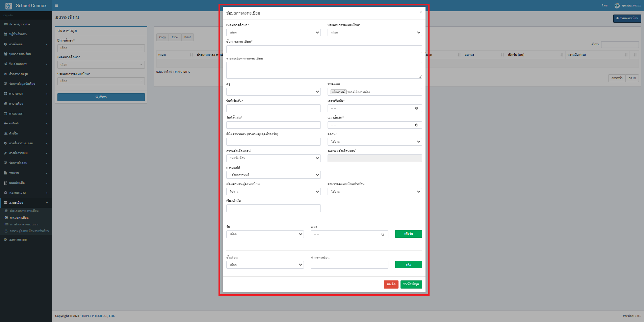644x322 pixels.
Task: Click the วันที่เริ่มต้น start date field
Action: pos(274,108)
